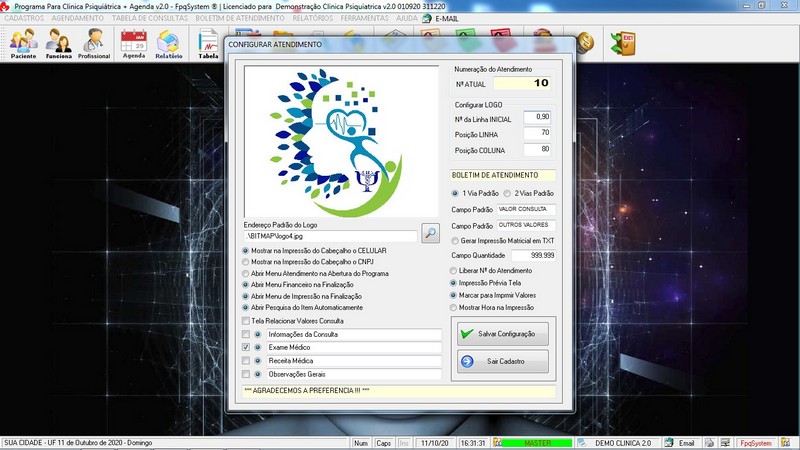Select 2 Vias Padrão option
Viewport: 800px width, 450px height.
pos(529,193)
